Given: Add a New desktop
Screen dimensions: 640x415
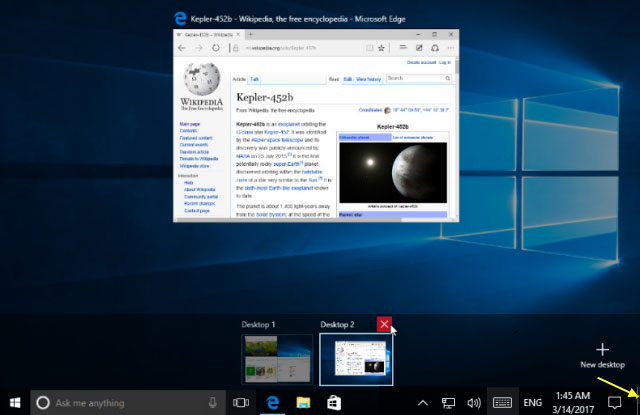Looking at the screenshot, I should pos(602,356).
